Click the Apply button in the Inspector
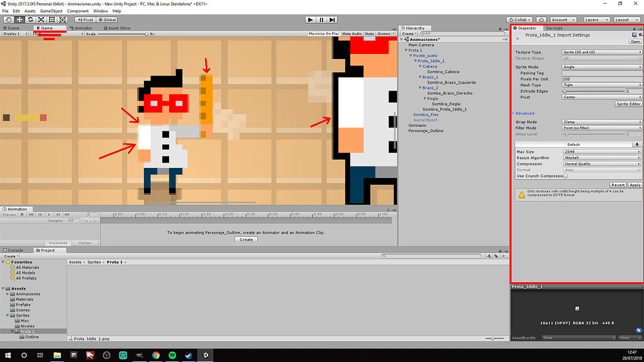Image resolution: width=644 pixels, height=362 pixels. point(634,184)
